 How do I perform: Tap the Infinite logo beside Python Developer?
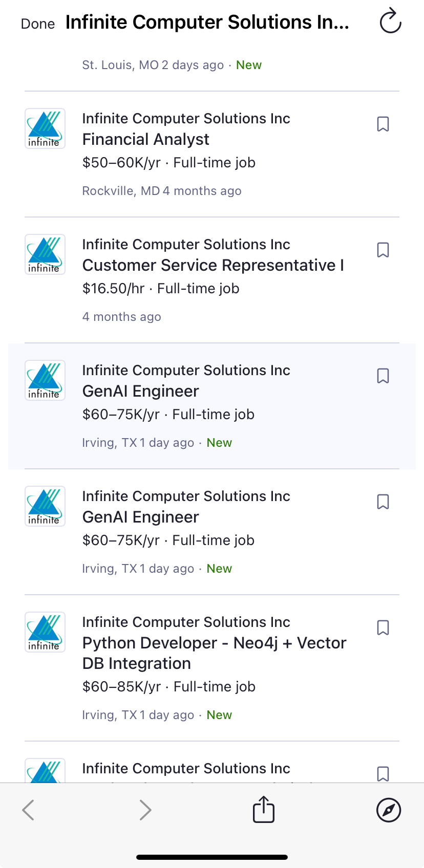[x=45, y=632]
